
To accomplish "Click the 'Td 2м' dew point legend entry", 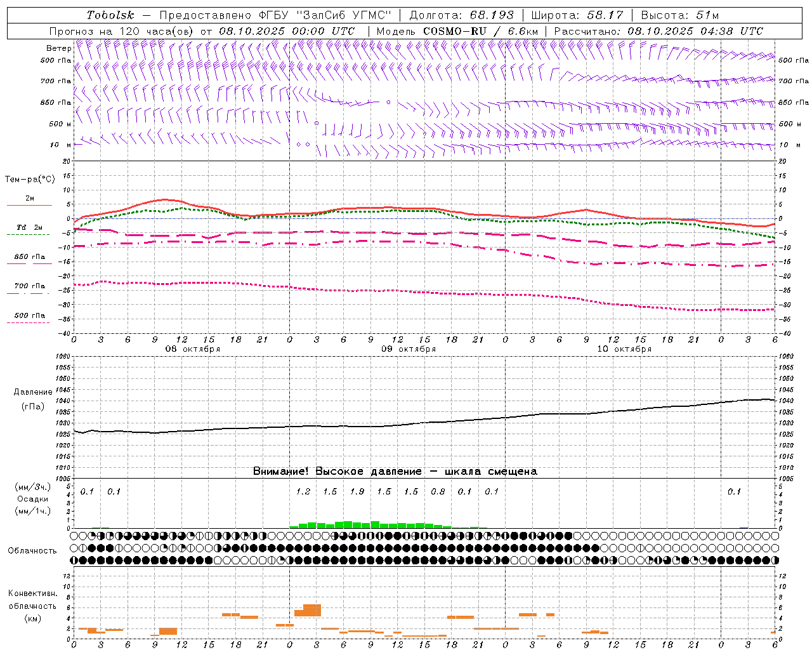I will tap(30, 227).
